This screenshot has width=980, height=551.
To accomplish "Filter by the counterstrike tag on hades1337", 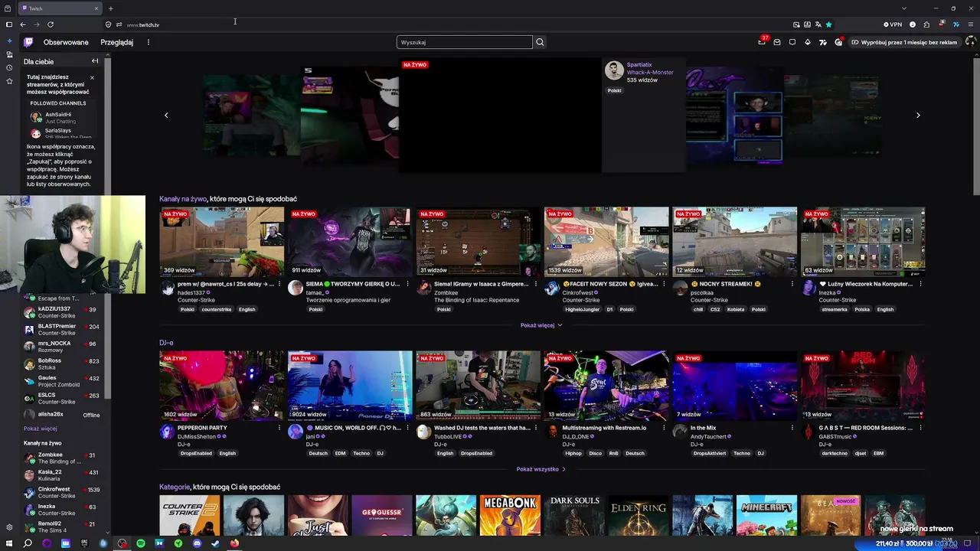I will point(217,309).
